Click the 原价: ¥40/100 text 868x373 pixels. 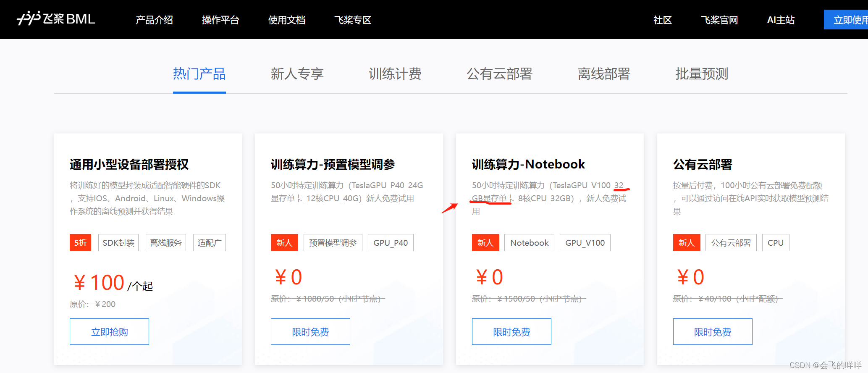728,299
